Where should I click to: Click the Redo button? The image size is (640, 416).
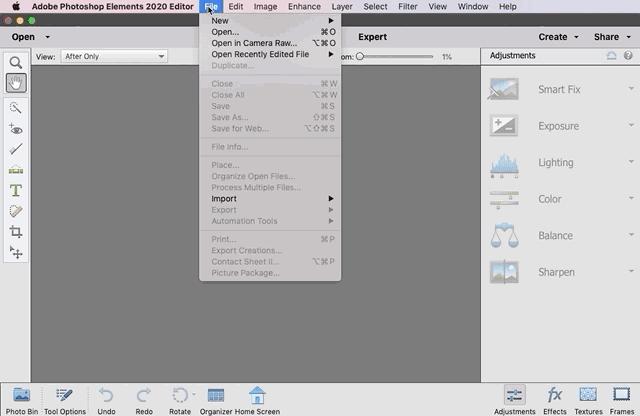pyautogui.click(x=144, y=400)
